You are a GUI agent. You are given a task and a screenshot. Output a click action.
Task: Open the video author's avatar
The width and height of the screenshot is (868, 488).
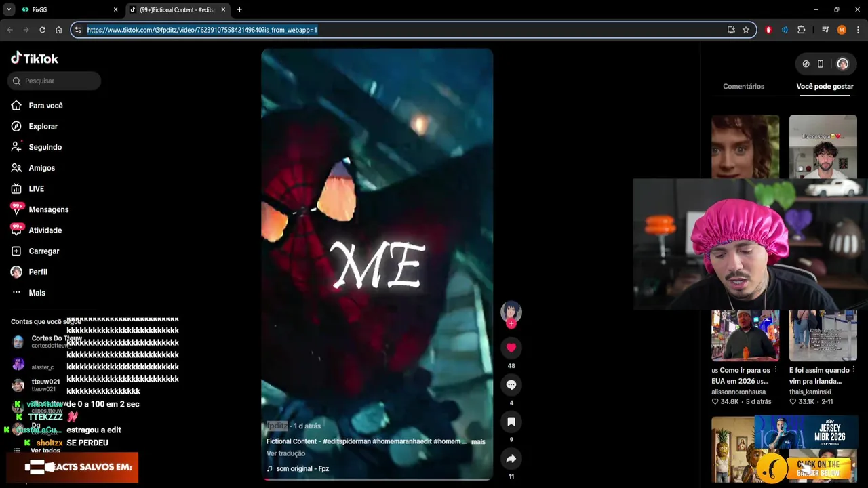(511, 312)
